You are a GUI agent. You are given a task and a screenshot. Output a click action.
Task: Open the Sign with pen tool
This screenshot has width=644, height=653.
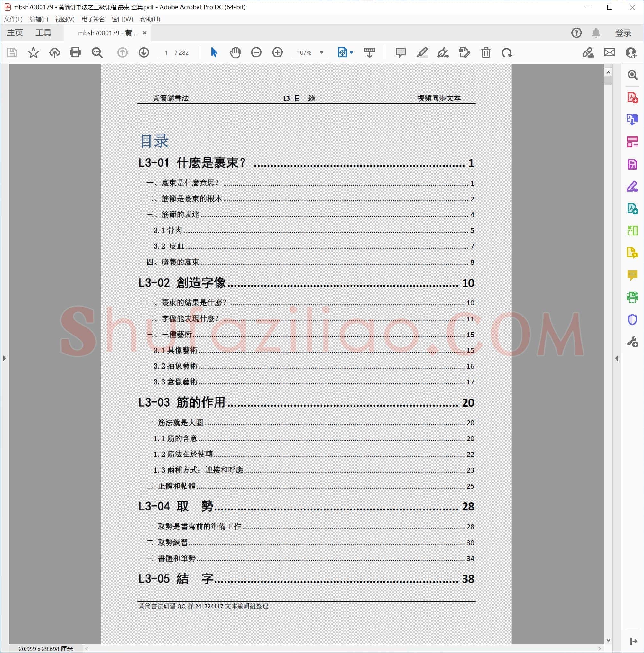click(443, 53)
